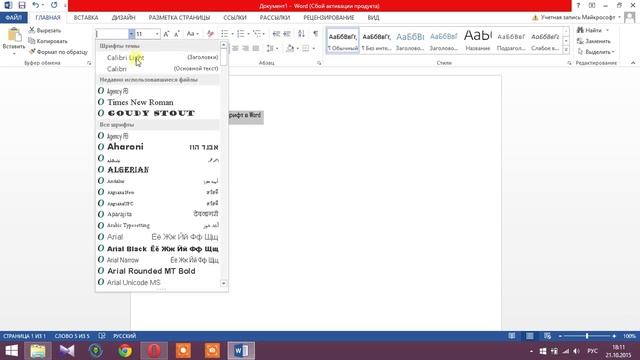This screenshot has height=360, width=640.
Task: Switch to the Design tab
Action: point(123,18)
